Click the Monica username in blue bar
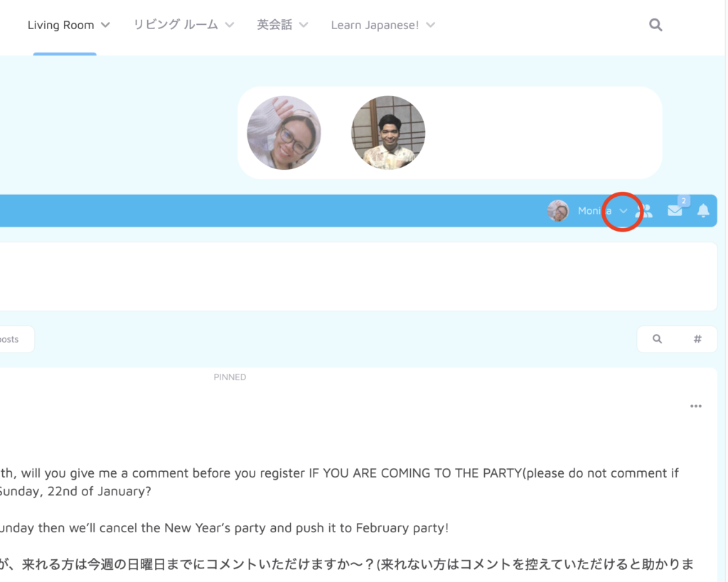728x582 pixels. click(594, 210)
